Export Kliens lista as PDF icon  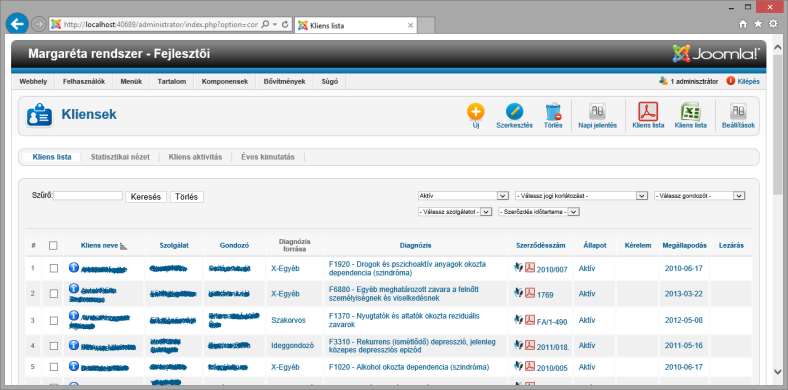click(x=648, y=112)
